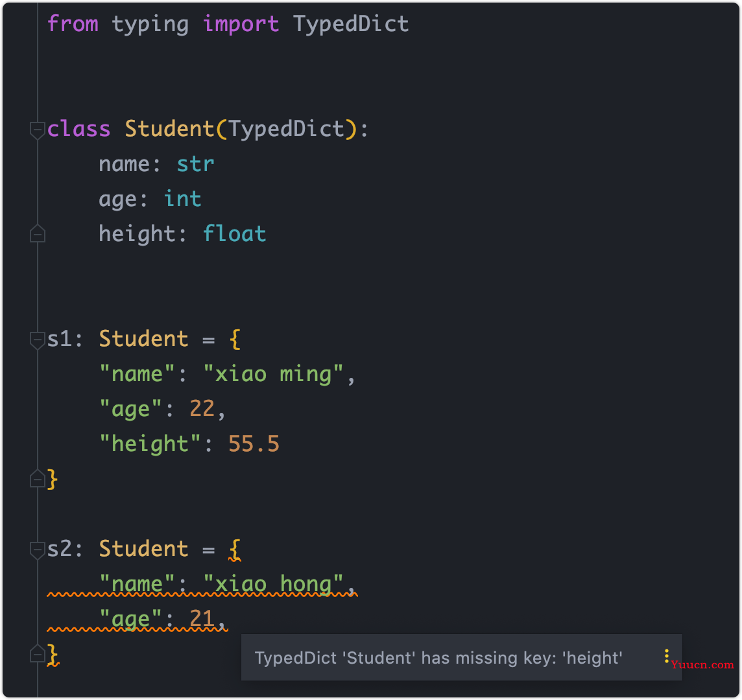742x700 pixels.
Task: Click fold end marker beside height: float
Action: (x=38, y=233)
